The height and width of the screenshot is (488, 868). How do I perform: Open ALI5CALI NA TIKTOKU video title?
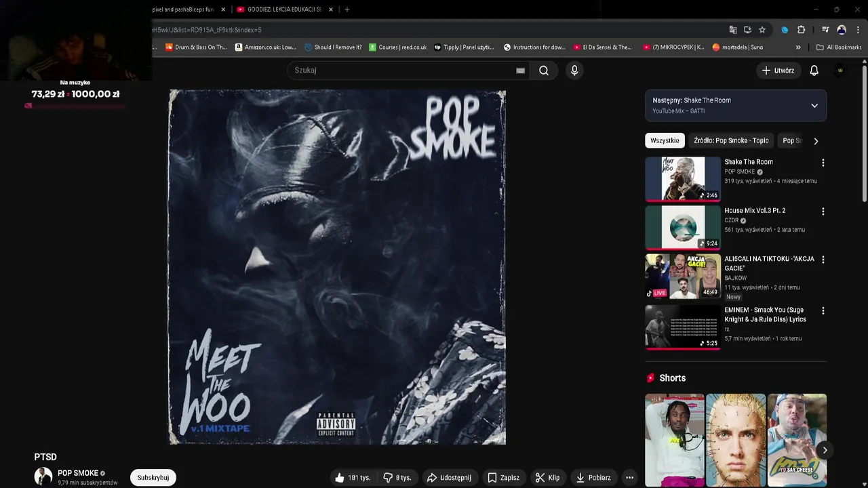point(769,264)
